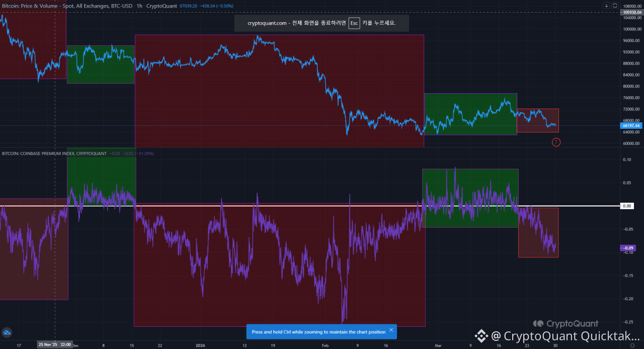Click the red circled question mark marker
Viewport: 644px width, 349px height.
[x=556, y=143]
